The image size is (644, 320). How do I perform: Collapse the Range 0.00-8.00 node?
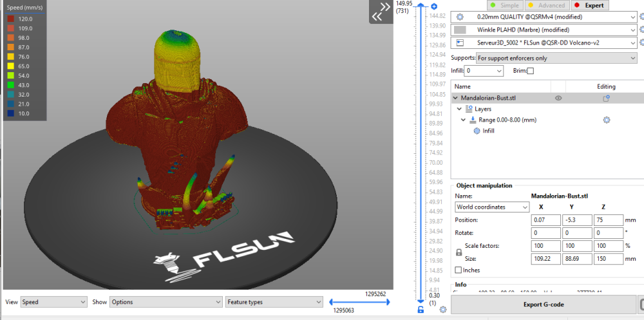tap(463, 120)
